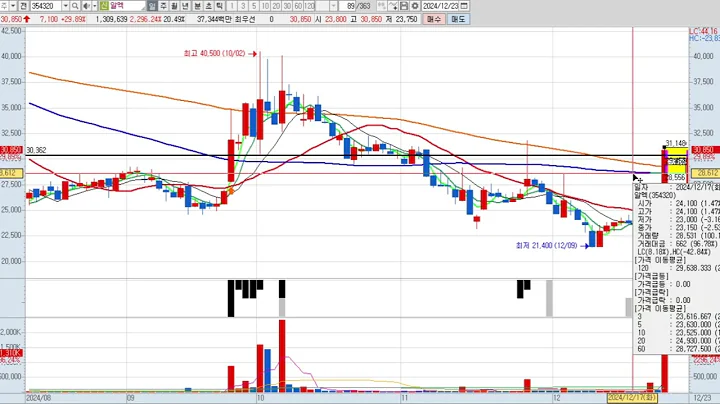This screenshot has width=720, height=404.
Task: Click the 7,100 price change value
Action: tap(49, 19)
